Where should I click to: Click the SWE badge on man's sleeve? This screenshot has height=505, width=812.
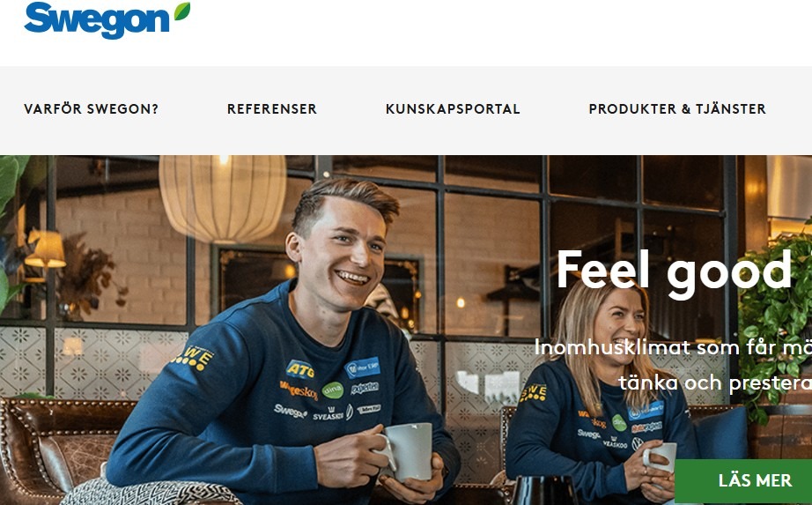195,358
